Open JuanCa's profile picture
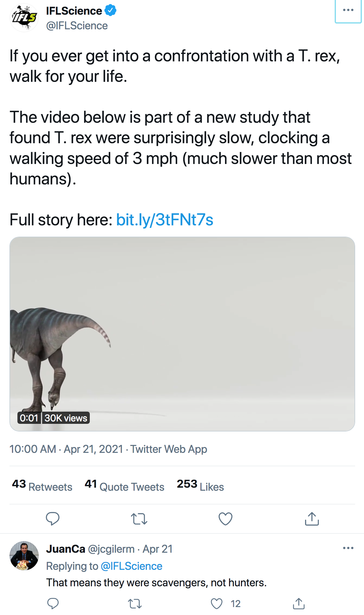Screen dimensions: 364x615 (24, 556)
